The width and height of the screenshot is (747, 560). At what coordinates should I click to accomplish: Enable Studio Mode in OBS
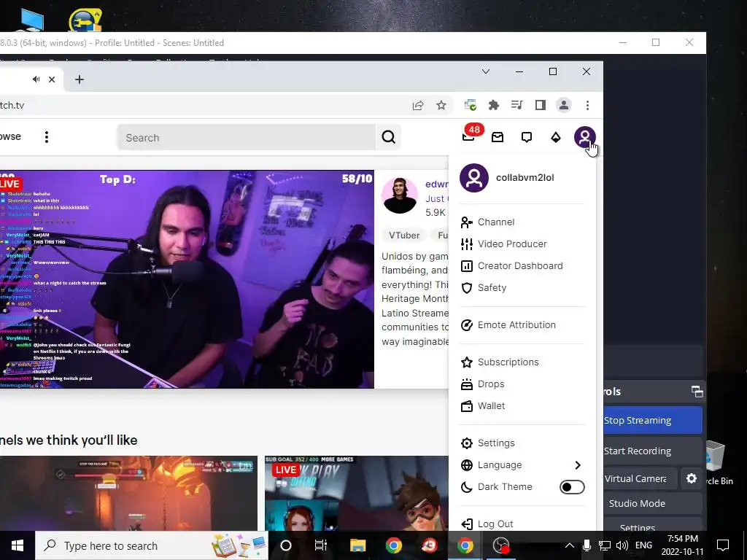point(652,503)
